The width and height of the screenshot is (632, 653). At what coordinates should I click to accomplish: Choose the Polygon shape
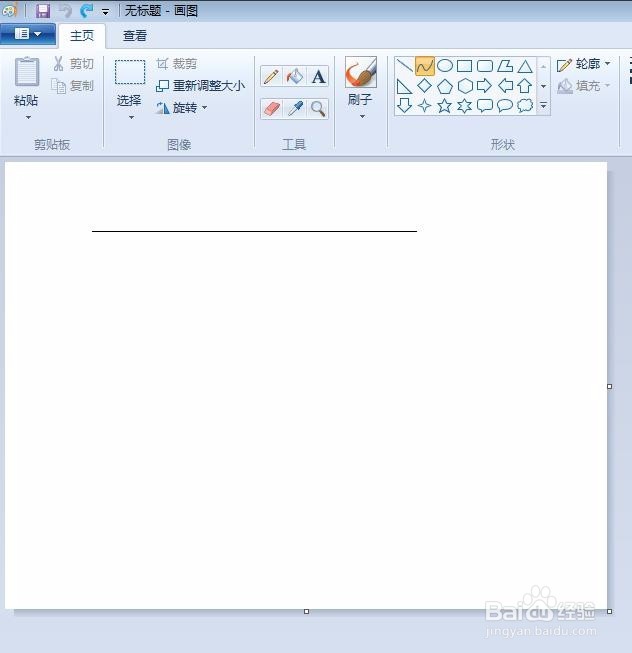tap(505, 66)
